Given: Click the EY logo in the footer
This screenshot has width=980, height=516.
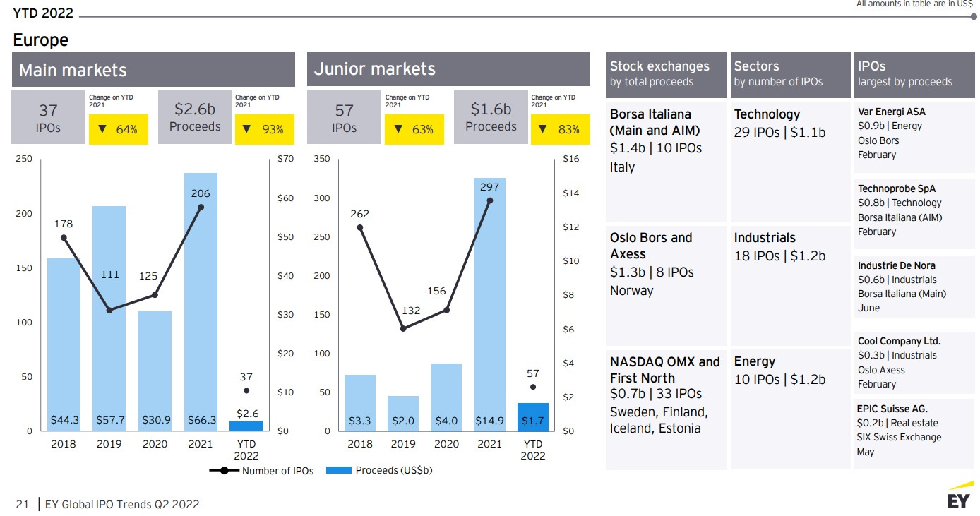Looking at the screenshot, I should pyautogui.click(x=960, y=495).
